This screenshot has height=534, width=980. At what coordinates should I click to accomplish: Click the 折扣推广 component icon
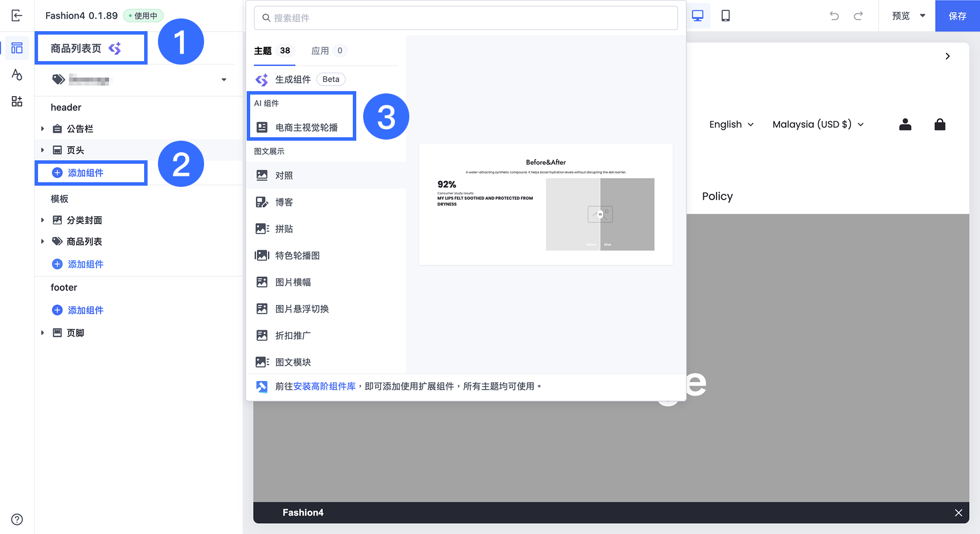pos(262,336)
